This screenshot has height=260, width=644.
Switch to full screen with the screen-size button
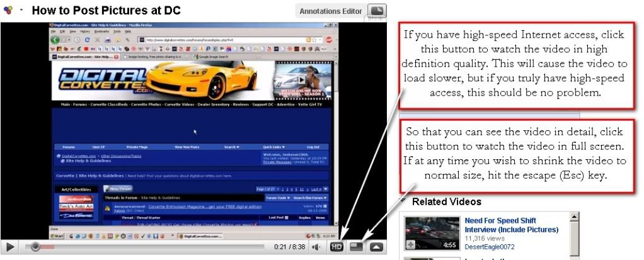(356, 247)
